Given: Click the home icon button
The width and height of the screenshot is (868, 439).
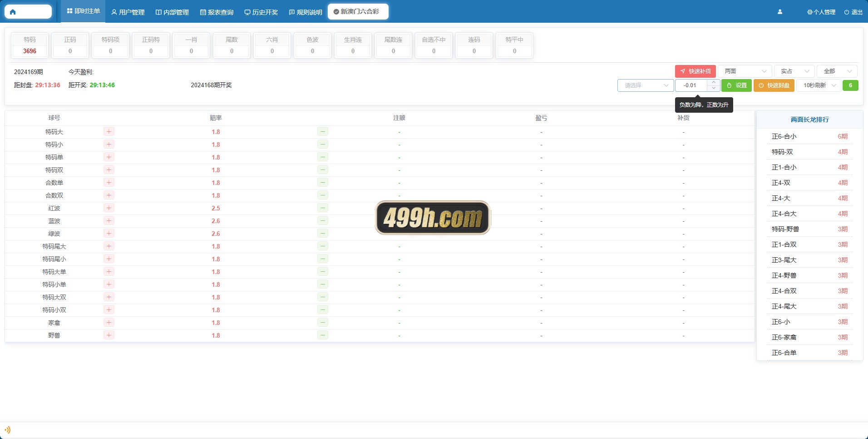Looking at the screenshot, I should coord(28,12).
